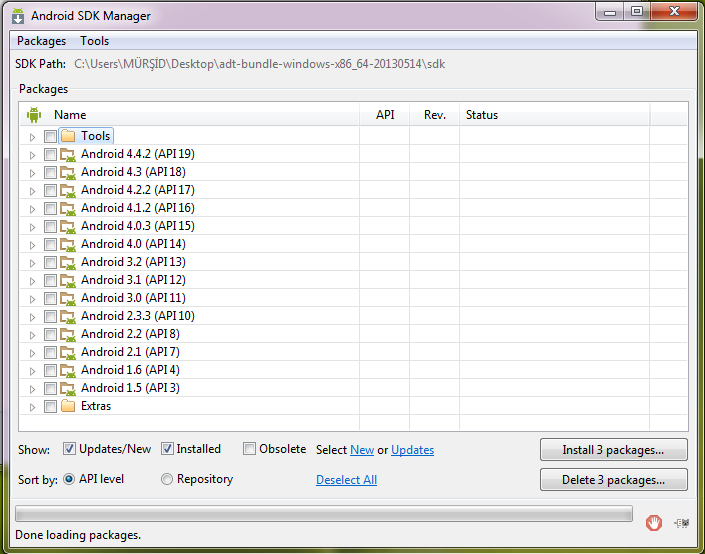Viewport: 705px width, 554px height.
Task: Click the green Android robot header icon
Action: click(x=34, y=115)
